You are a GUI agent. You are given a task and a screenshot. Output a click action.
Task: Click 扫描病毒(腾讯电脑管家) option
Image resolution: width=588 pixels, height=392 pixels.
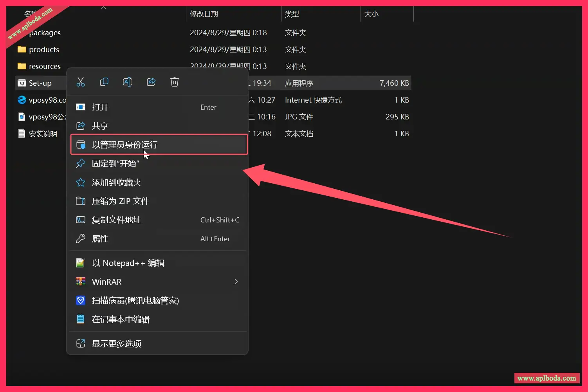point(135,300)
